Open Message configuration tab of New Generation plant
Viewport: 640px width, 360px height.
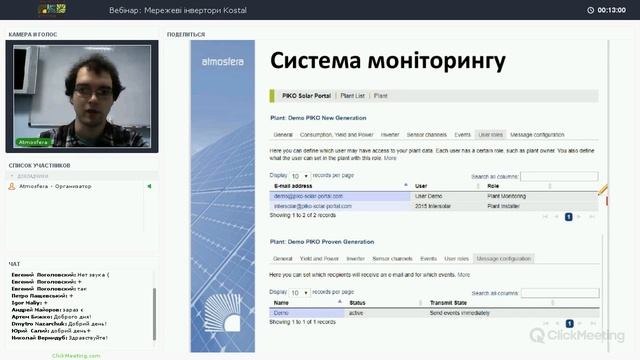pos(537,135)
